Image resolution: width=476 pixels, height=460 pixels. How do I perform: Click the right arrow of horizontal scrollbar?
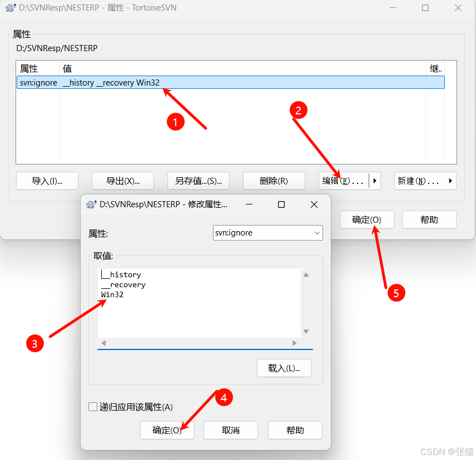coord(295,343)
